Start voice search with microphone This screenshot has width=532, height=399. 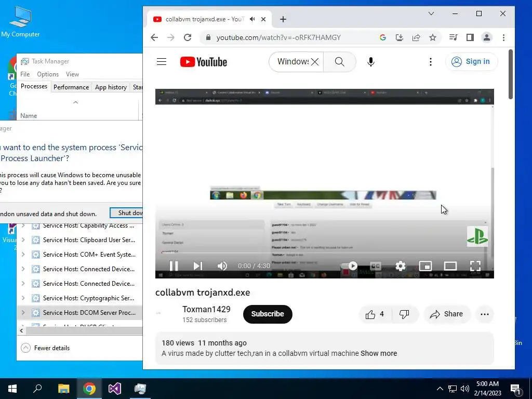coord(370,61)
